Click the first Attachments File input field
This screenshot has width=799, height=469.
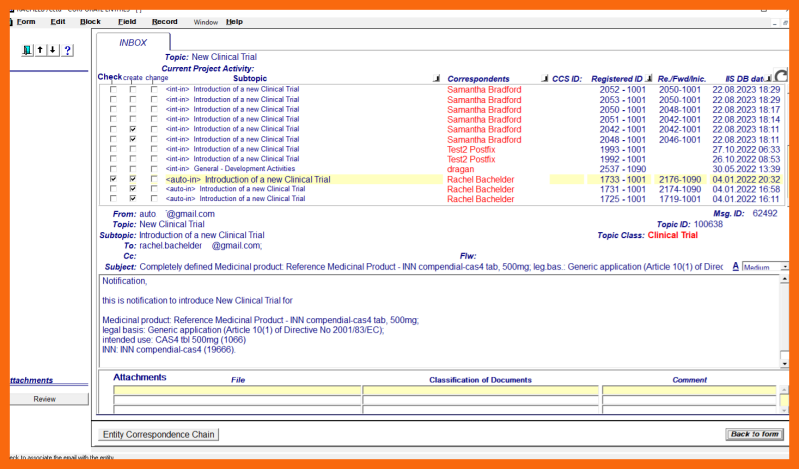(237, 391)
